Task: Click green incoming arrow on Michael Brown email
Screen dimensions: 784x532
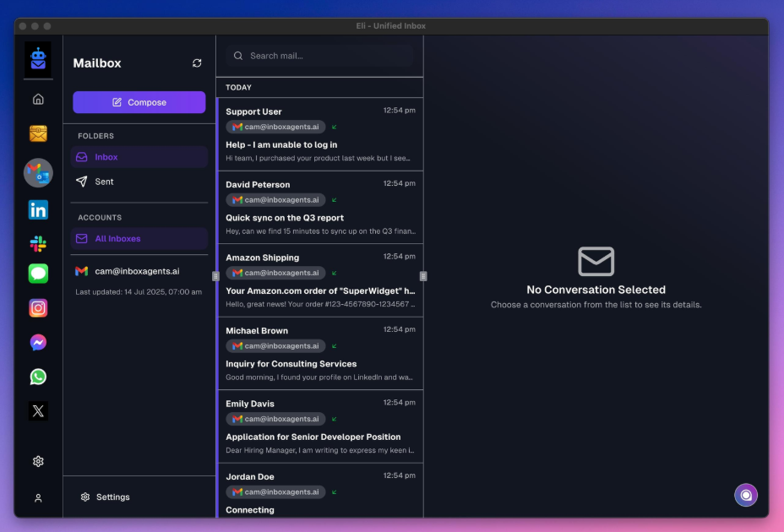Action: pos(334,346)
